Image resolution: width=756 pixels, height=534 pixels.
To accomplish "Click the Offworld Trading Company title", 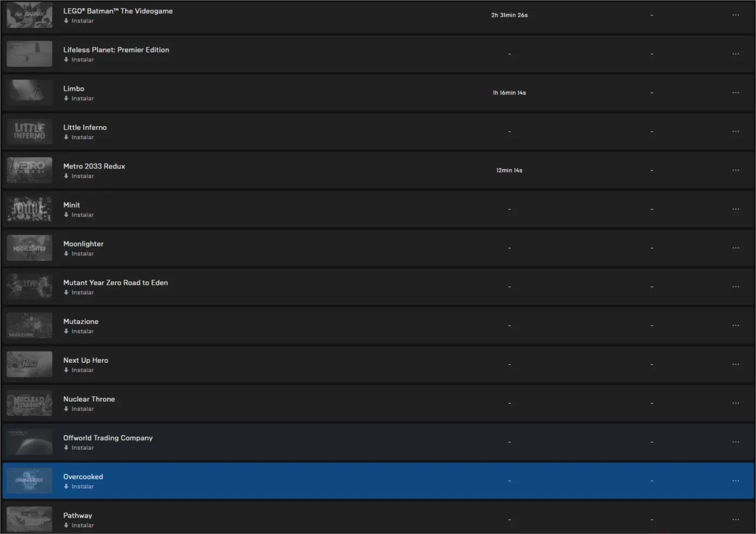I will 108,438.
